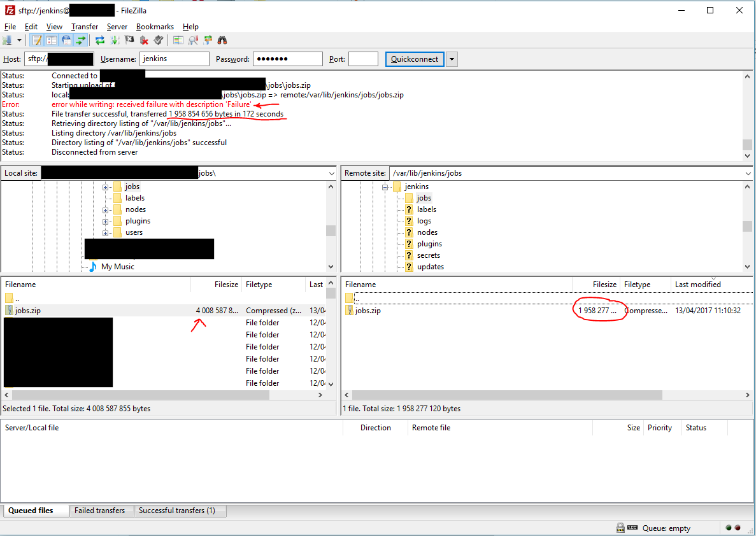Toggle processing of the transfer queue

coord(115,41)
